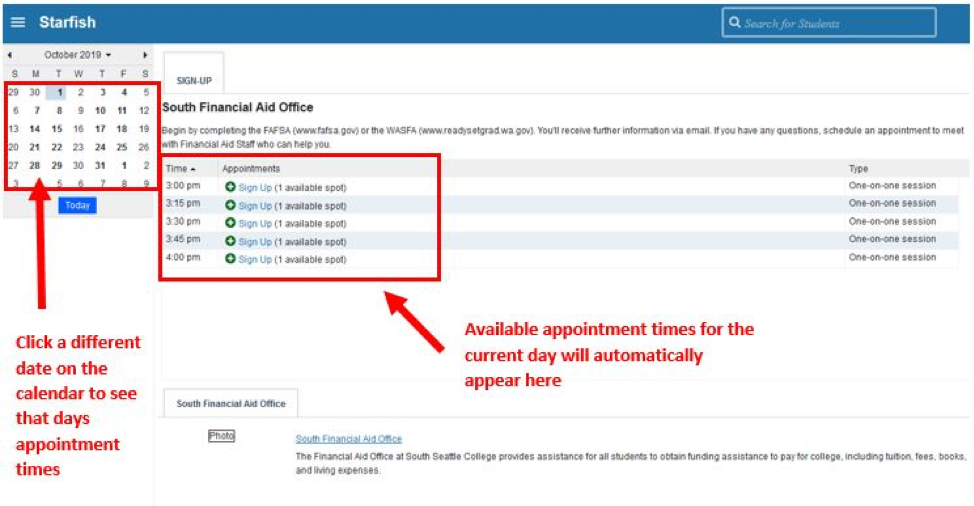974x506 pixels.
Task: Click the green plus icon for 3:00 pm
Action: pos(230,187)
